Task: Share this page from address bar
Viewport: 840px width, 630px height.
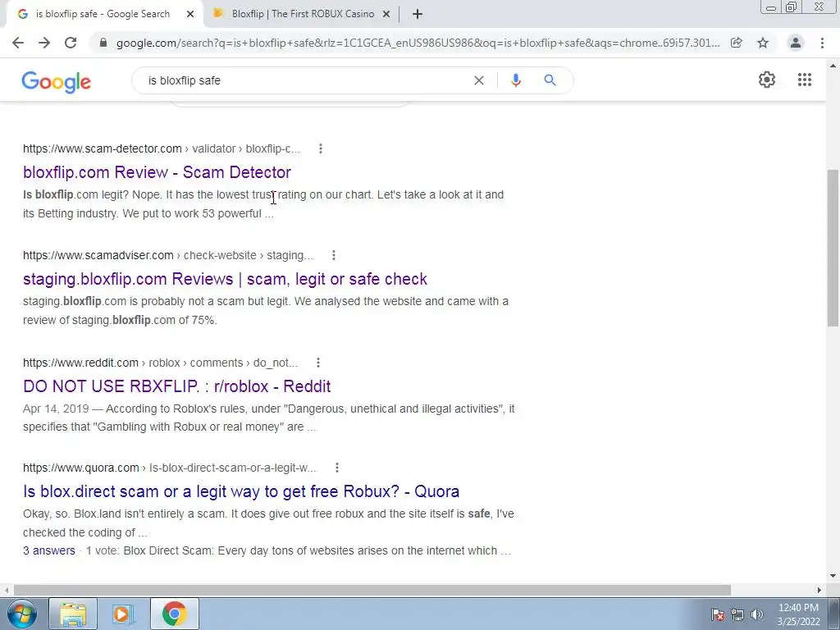Action: pyautogui.click(x=737, y=43)
